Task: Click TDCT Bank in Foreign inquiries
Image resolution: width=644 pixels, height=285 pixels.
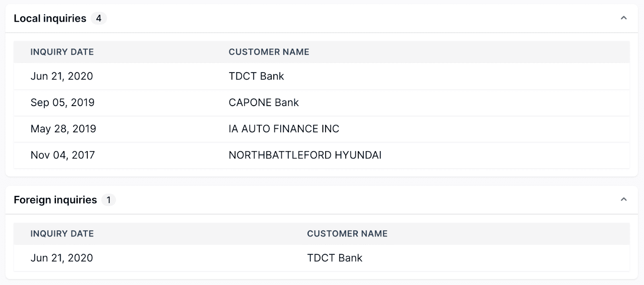Action: [334, 258]
